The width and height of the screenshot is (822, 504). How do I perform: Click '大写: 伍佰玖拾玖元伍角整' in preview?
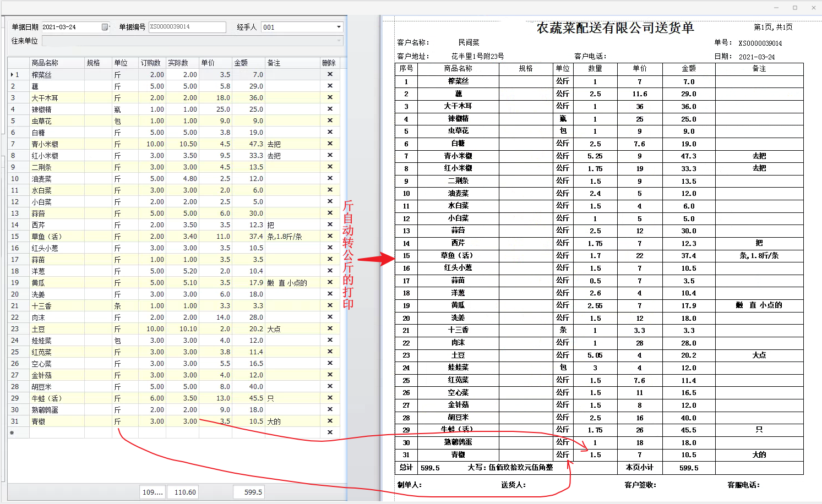point(510,467)
